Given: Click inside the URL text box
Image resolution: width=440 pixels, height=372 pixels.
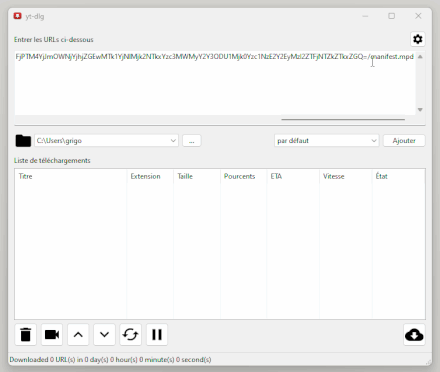Looking at the screenshot, I should [x=215, y=83].
